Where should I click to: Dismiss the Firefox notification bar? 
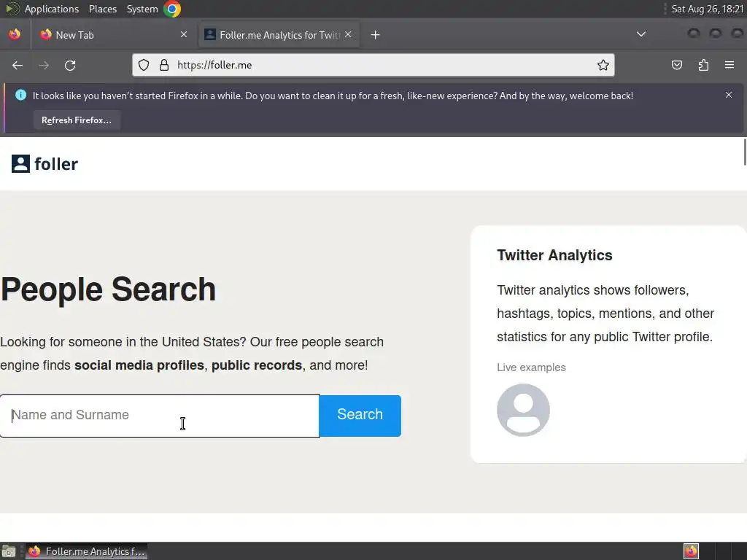tap(729, 95)
